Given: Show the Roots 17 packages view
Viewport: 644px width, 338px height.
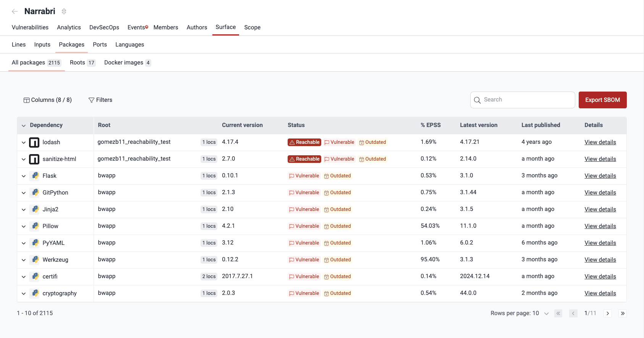Looking at the screenshot, I should [x=83, y=63].
